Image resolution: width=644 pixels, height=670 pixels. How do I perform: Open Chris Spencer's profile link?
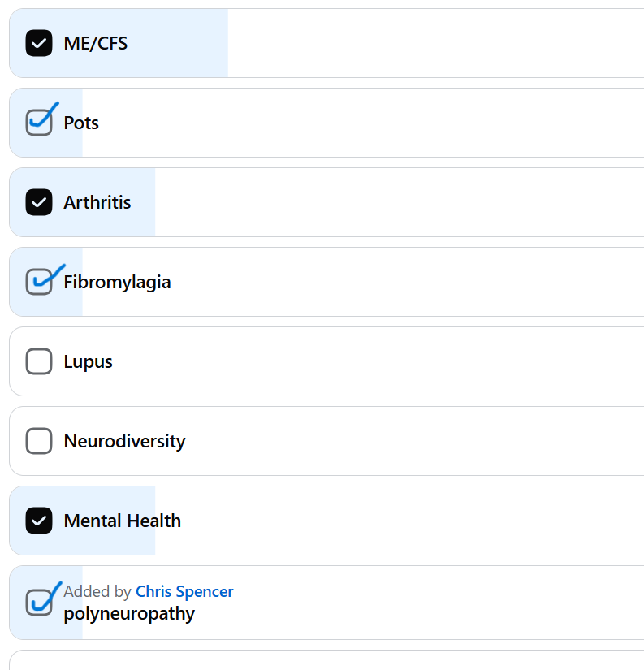point(184,591)
